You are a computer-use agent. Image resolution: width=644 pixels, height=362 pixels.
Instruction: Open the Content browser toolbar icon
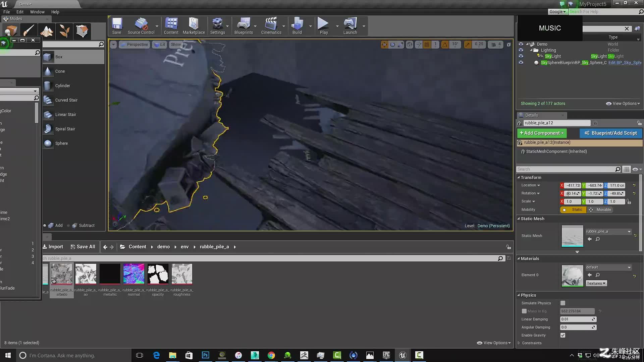tap(171, 26)
